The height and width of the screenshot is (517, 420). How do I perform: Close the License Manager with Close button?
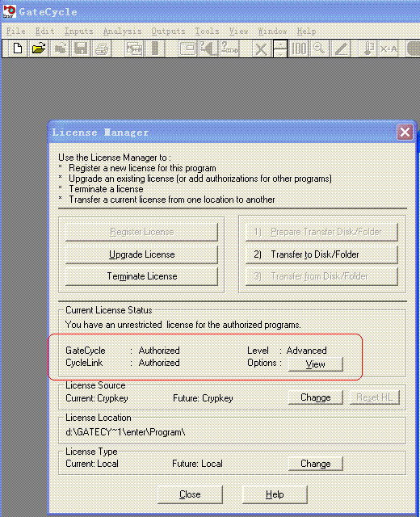coord(190,494)
